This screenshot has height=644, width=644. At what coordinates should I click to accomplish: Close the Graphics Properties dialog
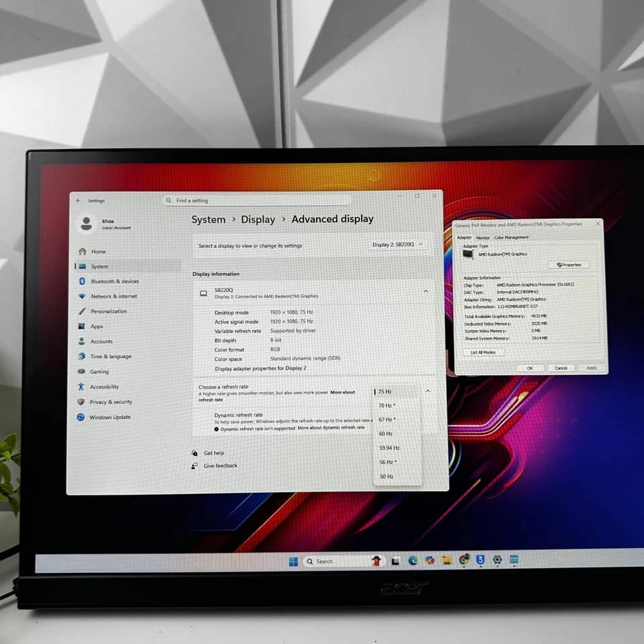598,223
